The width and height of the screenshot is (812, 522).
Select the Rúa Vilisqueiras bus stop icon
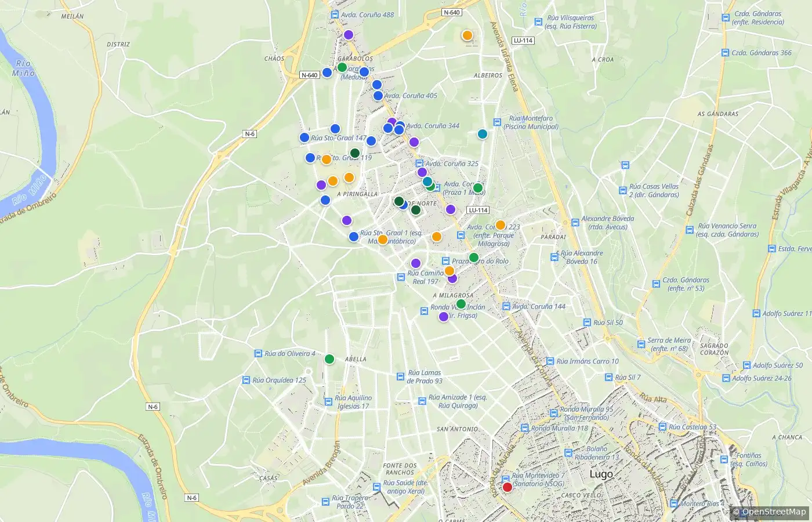[539, 21]
